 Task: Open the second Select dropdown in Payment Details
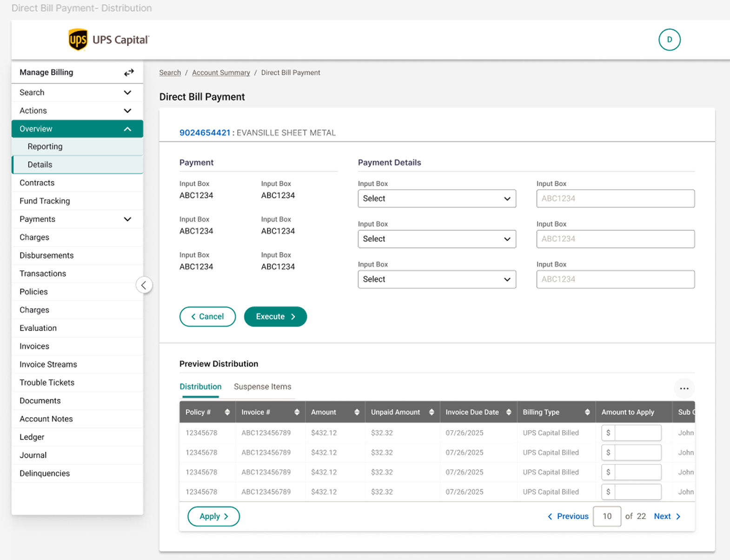[x=437, y=239]
